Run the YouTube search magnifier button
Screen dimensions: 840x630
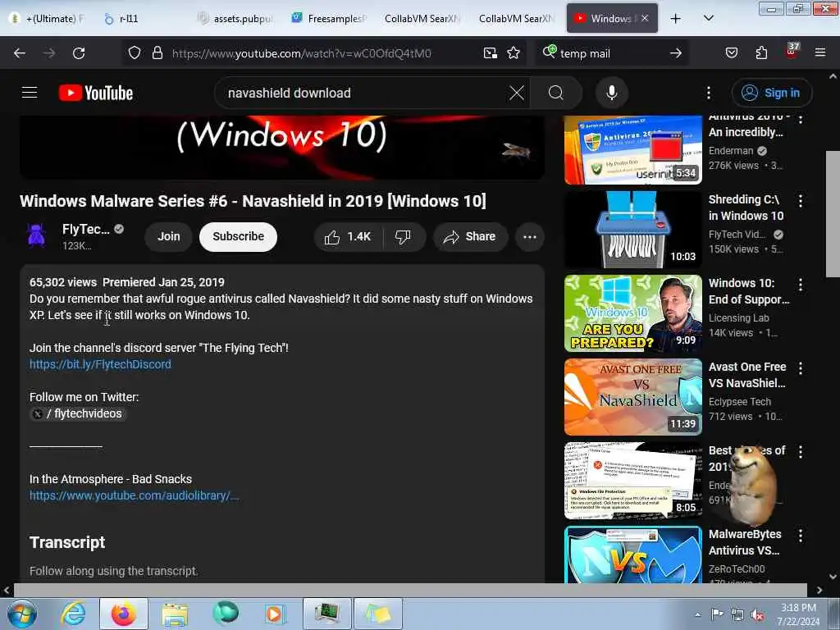tap(556, 93)
